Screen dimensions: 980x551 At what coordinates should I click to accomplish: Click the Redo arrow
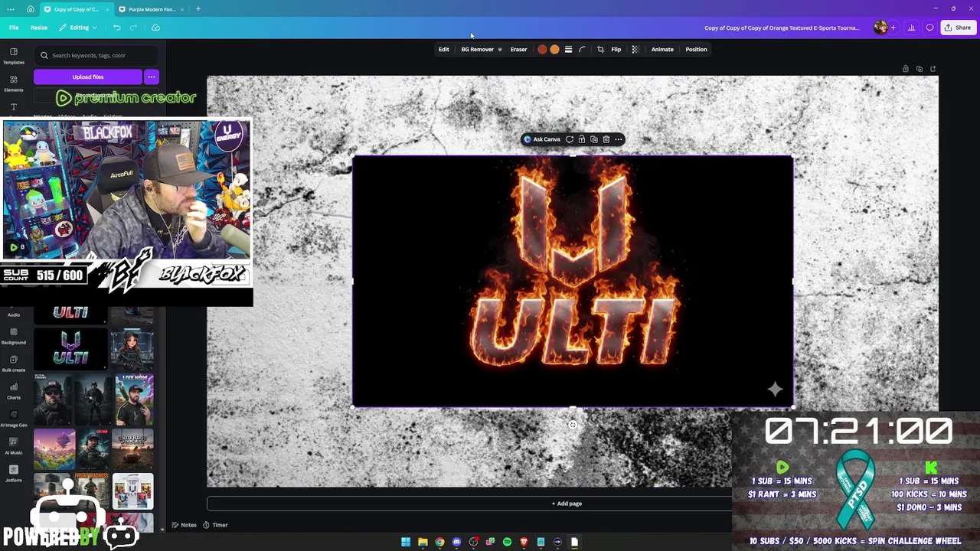(133, 28)
